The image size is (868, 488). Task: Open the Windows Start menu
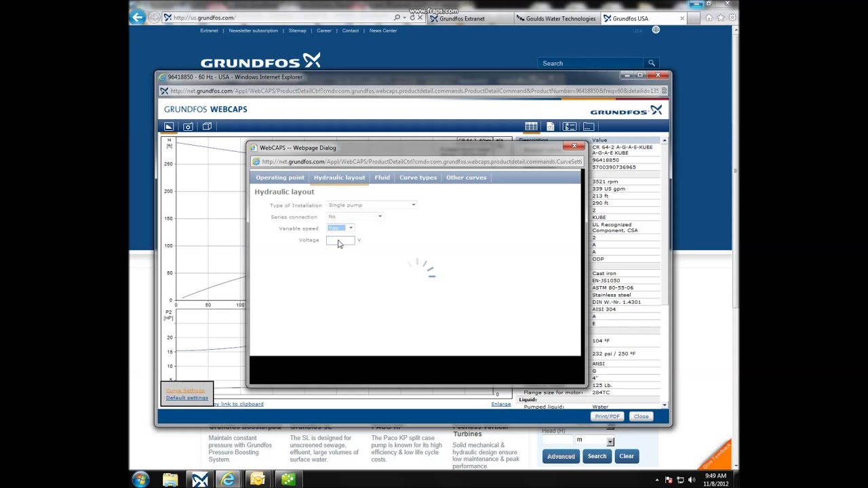[141, 479]
